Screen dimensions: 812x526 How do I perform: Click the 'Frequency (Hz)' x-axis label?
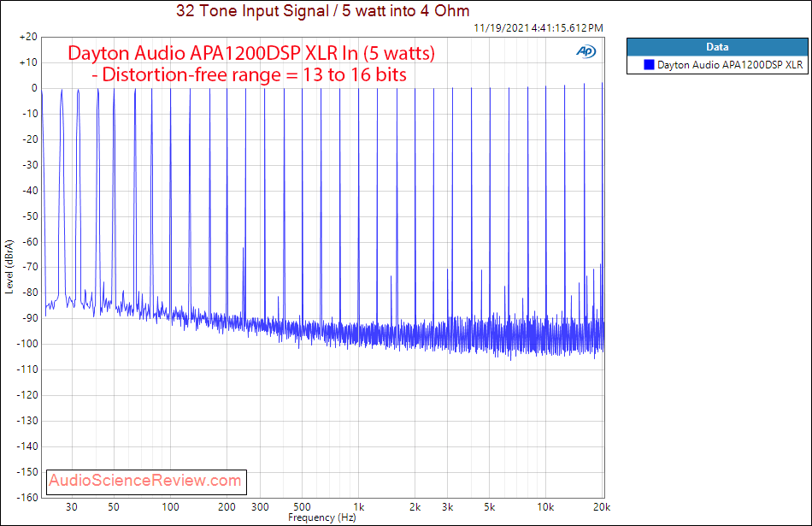[x=322, y=517]
